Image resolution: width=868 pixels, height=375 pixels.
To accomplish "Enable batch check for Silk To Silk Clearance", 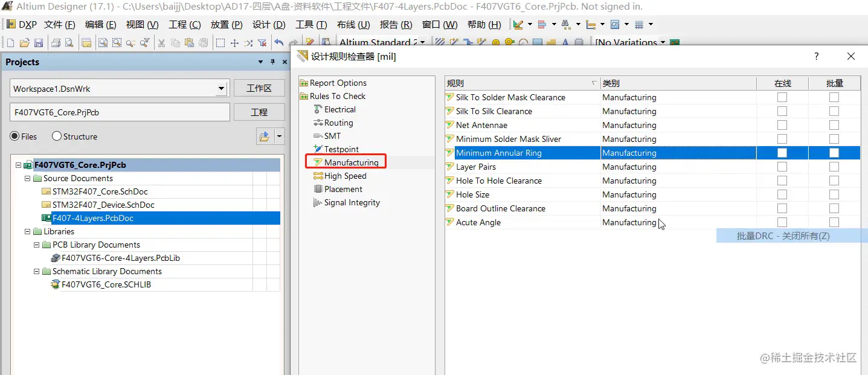I will [834, 111].
